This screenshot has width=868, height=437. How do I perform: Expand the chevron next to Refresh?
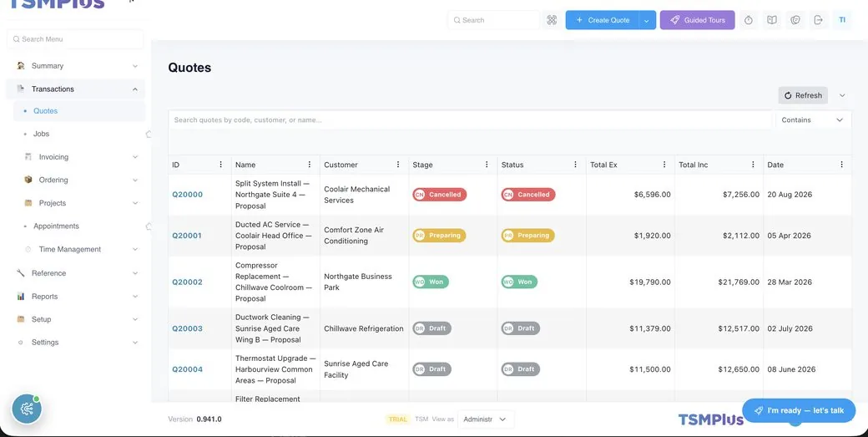[x=842, y=95]
